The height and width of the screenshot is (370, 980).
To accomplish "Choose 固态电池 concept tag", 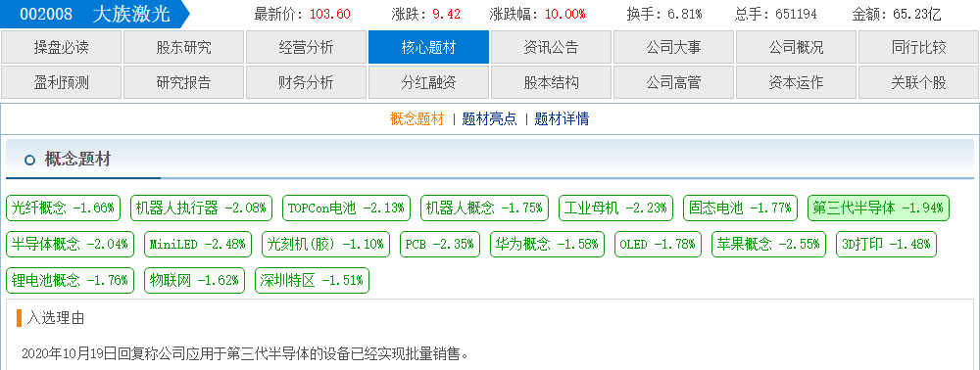I will [x=741, y=208].
